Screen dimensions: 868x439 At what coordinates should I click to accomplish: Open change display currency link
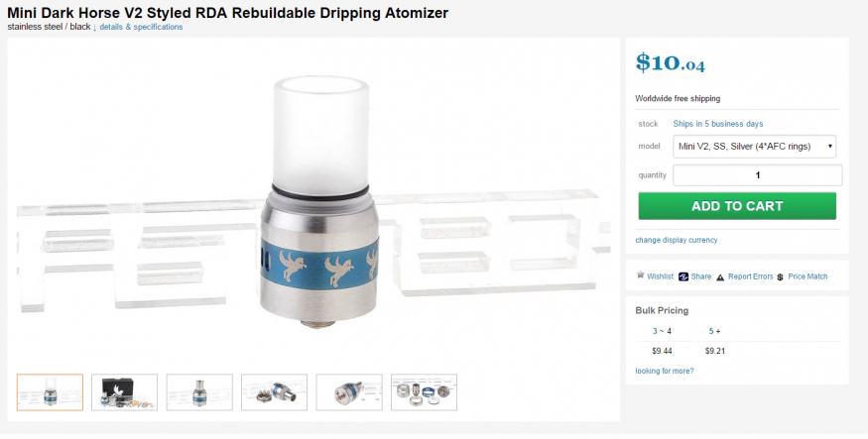point(676,240)
